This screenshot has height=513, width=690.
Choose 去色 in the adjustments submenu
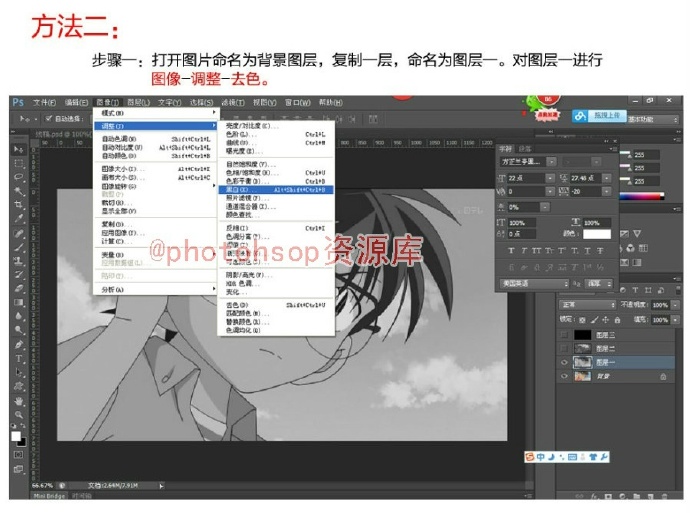coord(276,304)
